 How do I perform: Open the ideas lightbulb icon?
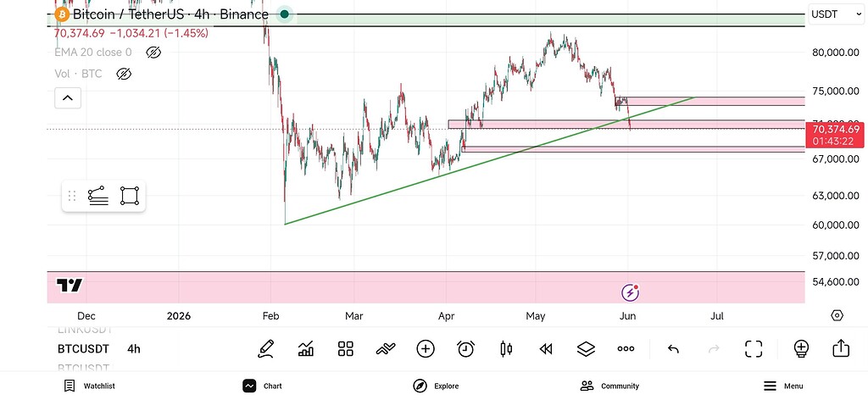point(801,348)
